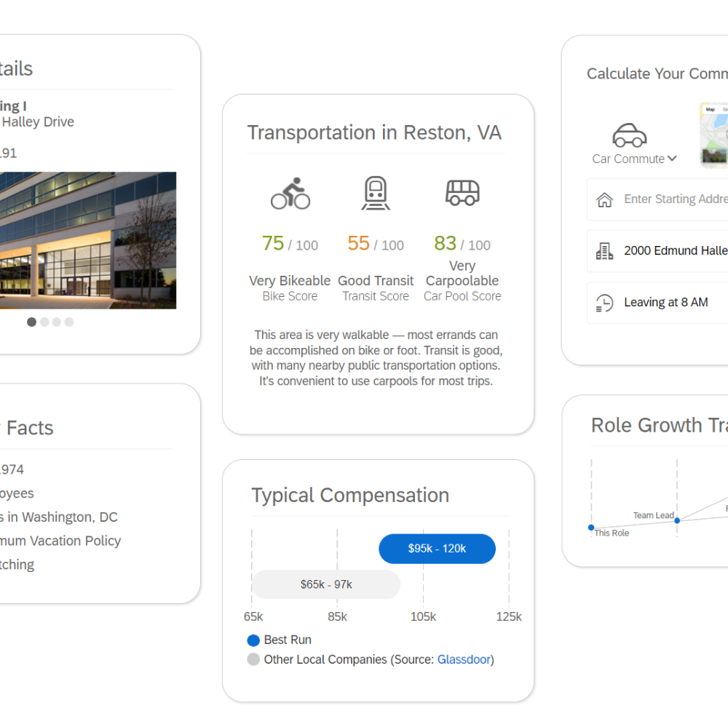
Task: Click the gray Other Local Companies legend dot
Action: pos(253,660)
